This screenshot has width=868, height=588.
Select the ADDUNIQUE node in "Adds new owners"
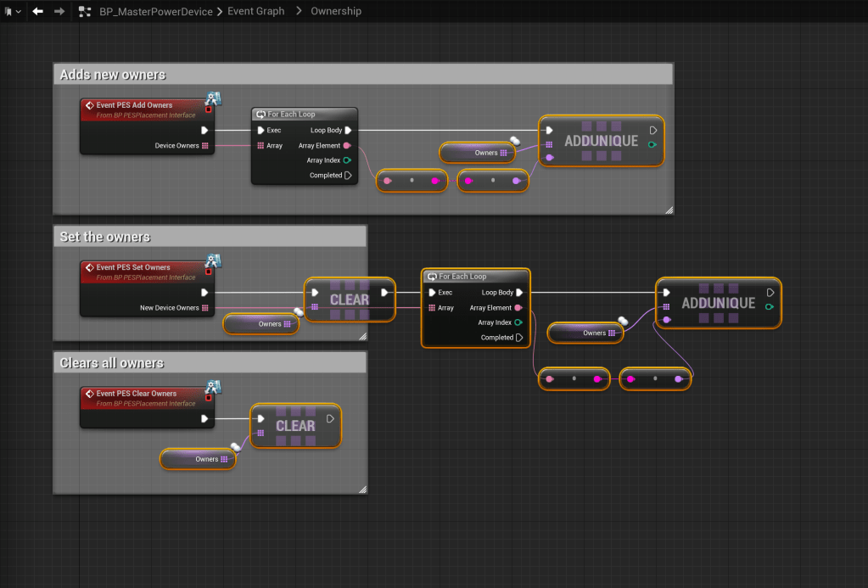tap(601, 141)
